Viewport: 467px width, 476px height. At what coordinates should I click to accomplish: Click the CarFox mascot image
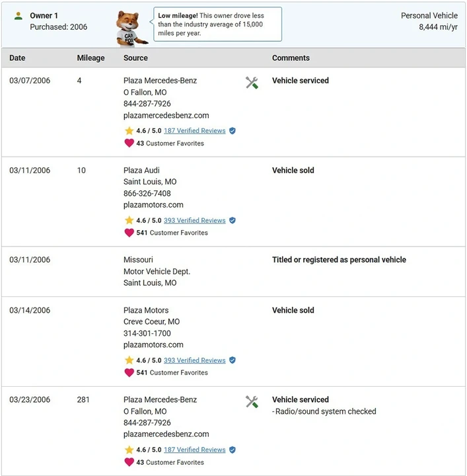click(131, 29)
